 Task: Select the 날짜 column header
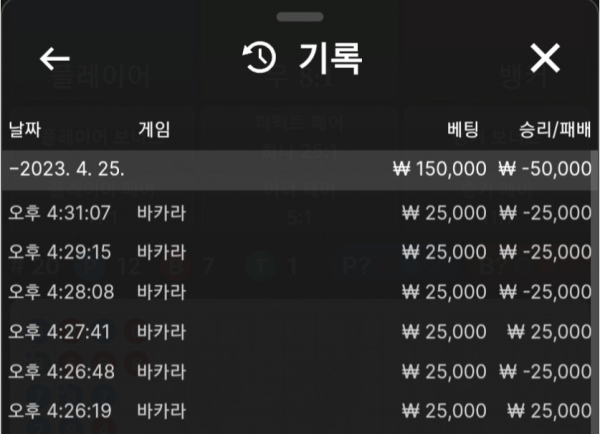tap(25, 129)
